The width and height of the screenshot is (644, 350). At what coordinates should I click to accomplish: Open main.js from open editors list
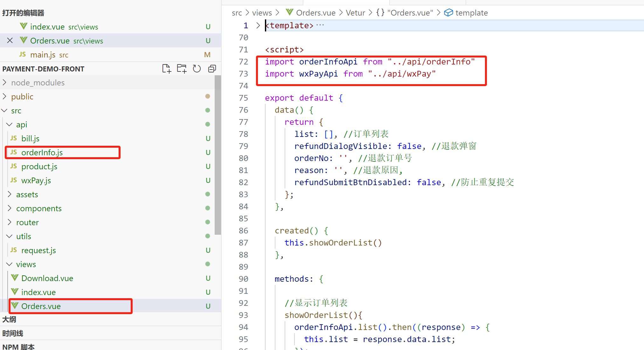pyautogui.click(x=43, y=55)
